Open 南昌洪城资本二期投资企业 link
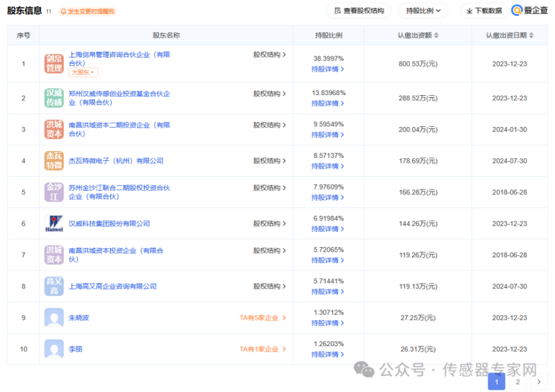This screenshot has width=555, height=392. pos(119,129)
